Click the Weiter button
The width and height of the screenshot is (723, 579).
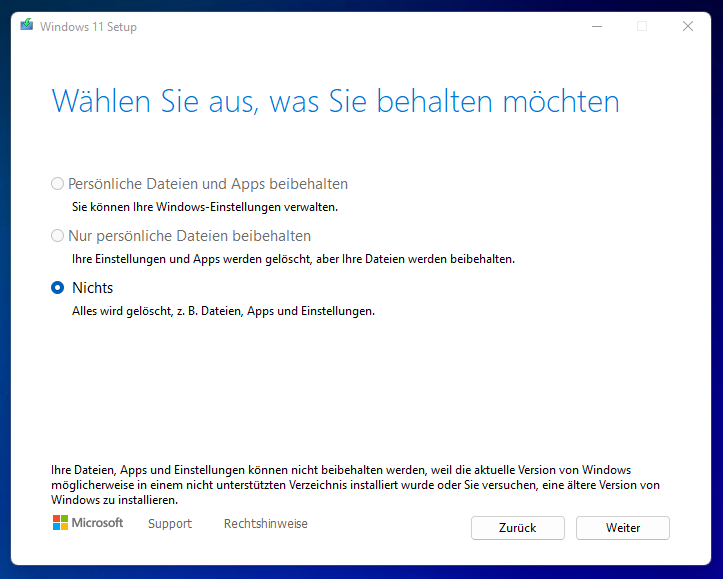(x=622, y=528)
